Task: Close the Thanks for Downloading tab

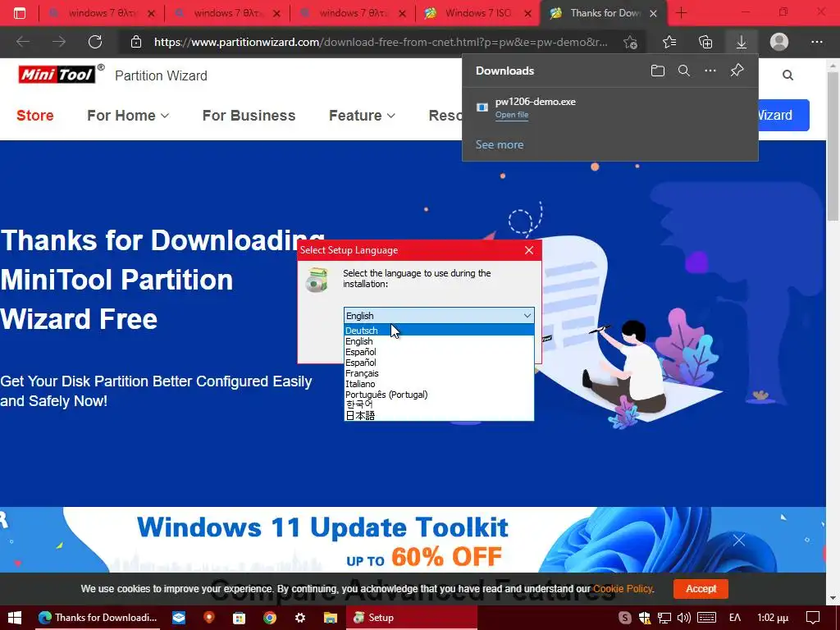Action: click(x=653, y=13)
